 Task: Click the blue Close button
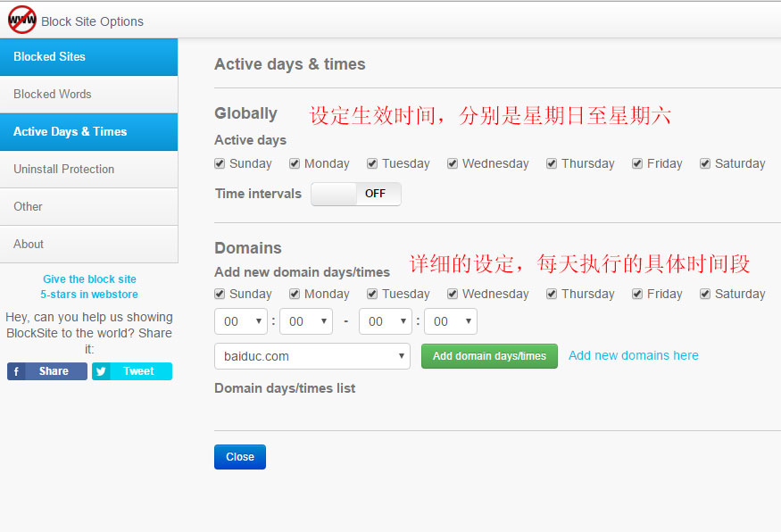point(240,457)
